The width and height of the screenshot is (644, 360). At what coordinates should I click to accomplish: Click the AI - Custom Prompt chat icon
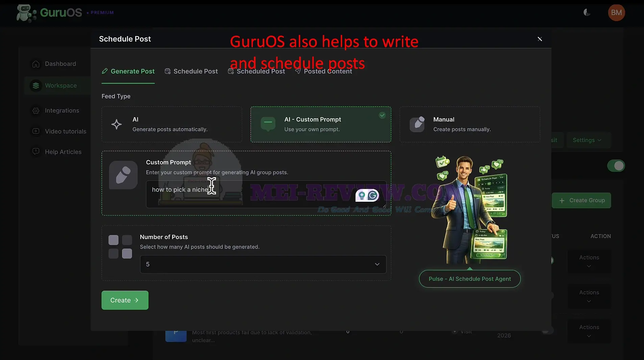click(268, 124)
